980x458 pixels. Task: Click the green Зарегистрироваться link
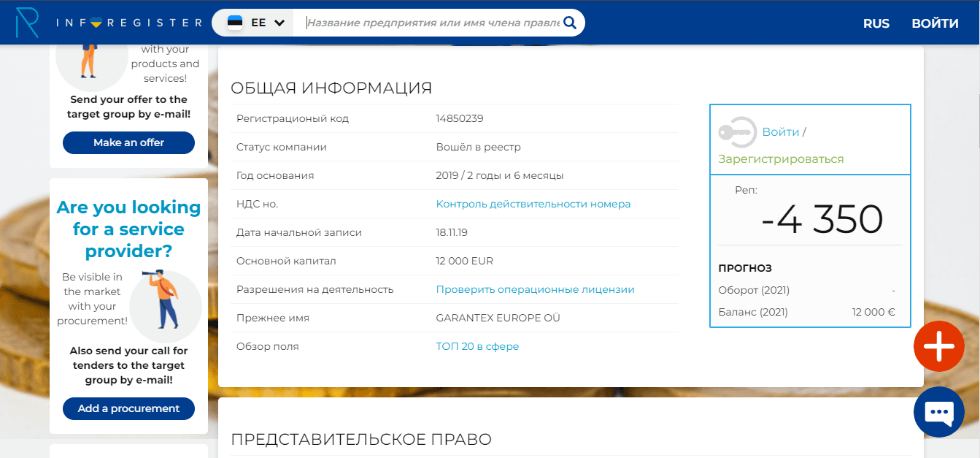[x=781, y=159]
